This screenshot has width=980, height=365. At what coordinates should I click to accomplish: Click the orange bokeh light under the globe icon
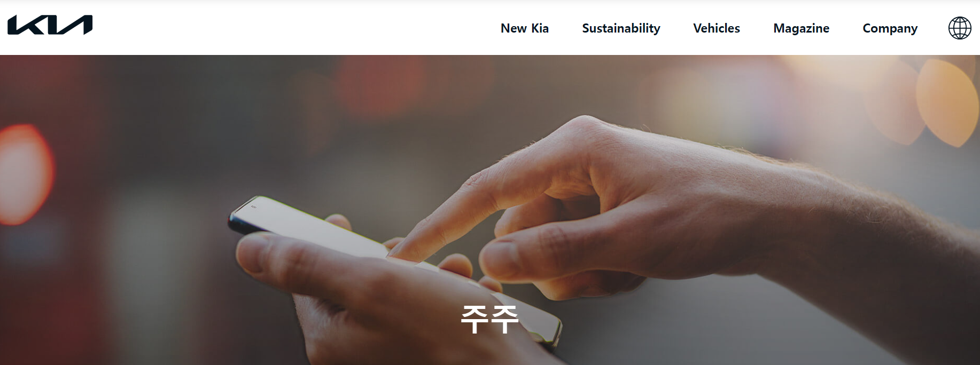pos(947,101)
